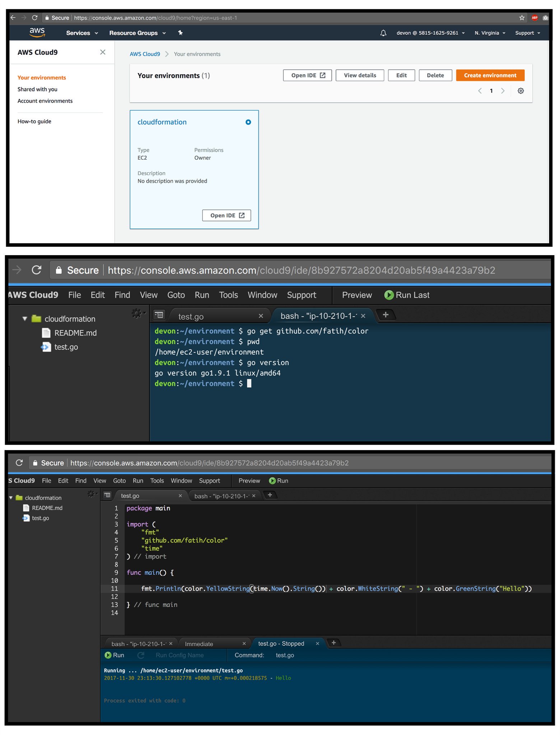The width and height of the screenshot is (560, 735).
Task: Open the N. Virginia region dropdown
Action: point(490,33)
